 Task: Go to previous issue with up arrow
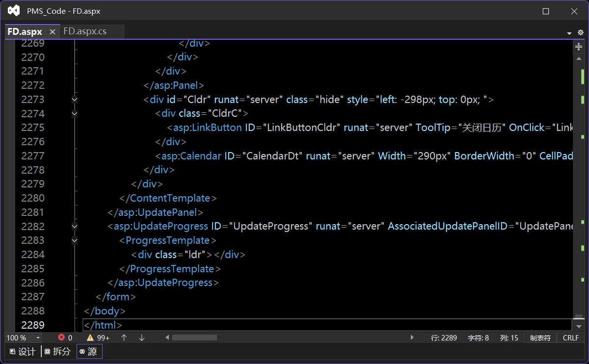point(124,338)
